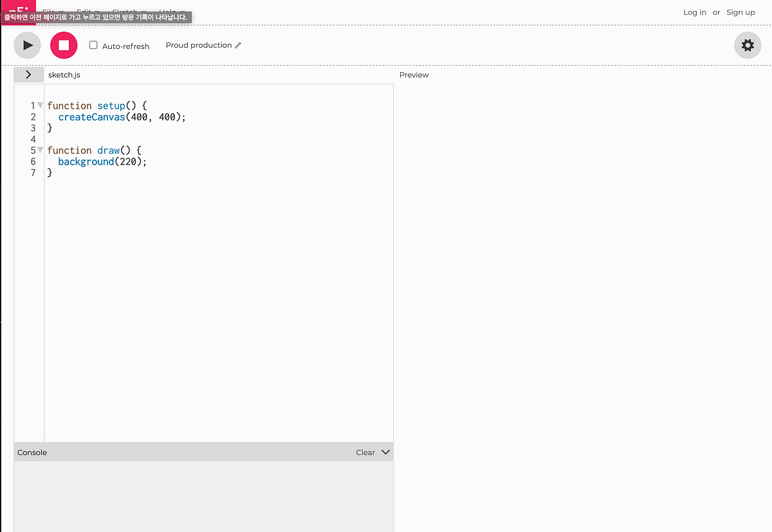
Task: Open the Sign up link
Action: (740, 12)
